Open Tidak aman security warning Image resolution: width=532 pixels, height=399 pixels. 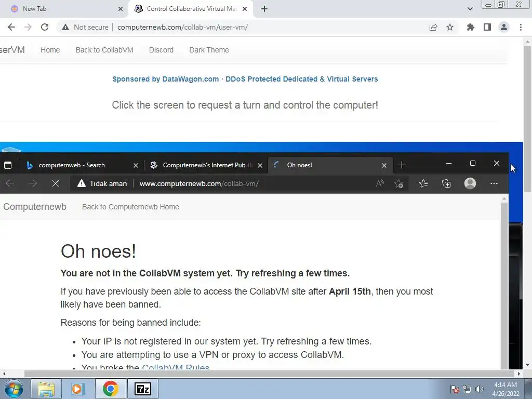pos(102,183)
